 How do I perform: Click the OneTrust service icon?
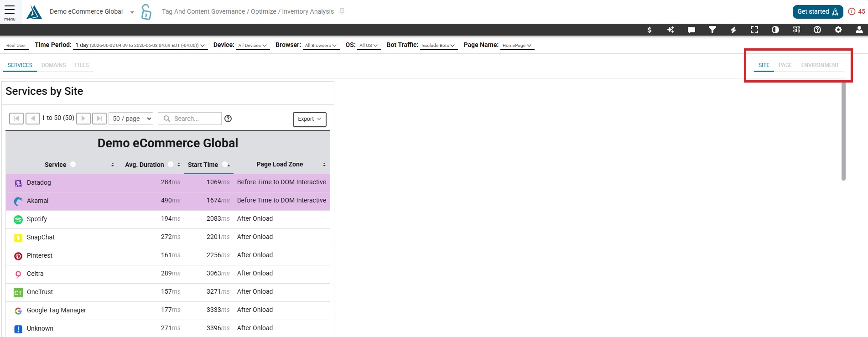tap(18, 292)
